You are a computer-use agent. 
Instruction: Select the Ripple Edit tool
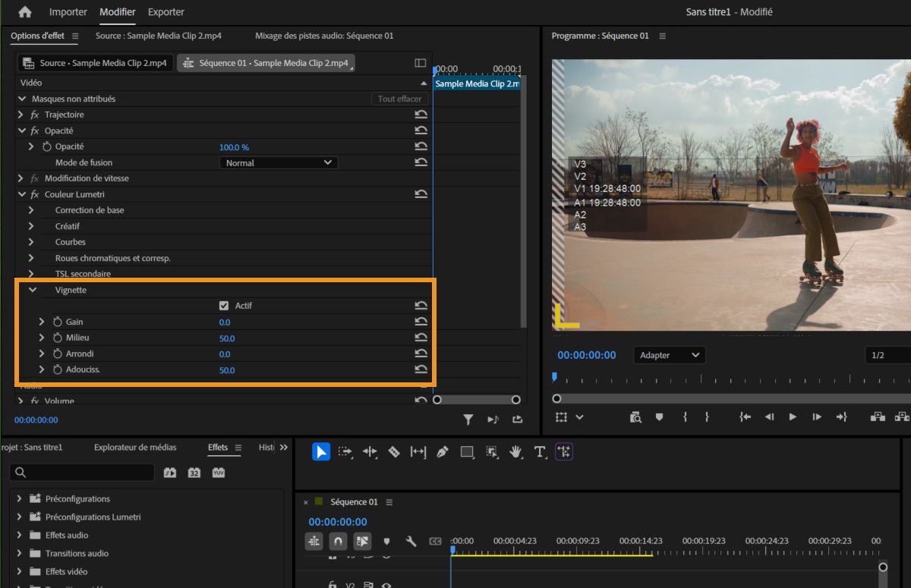[x=370, y=452]
